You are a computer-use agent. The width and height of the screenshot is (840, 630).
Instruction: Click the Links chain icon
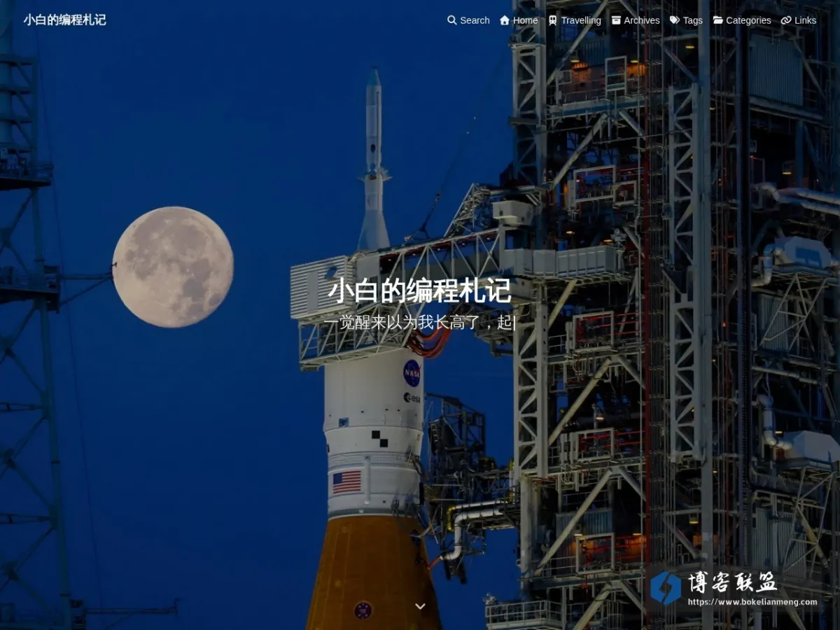pyautogui.click(x=786, y=20)
